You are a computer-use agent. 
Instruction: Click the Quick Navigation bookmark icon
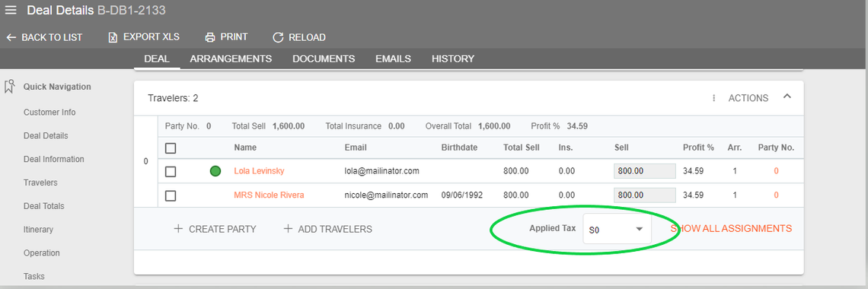pyautogui.click(x=9, y=87)
